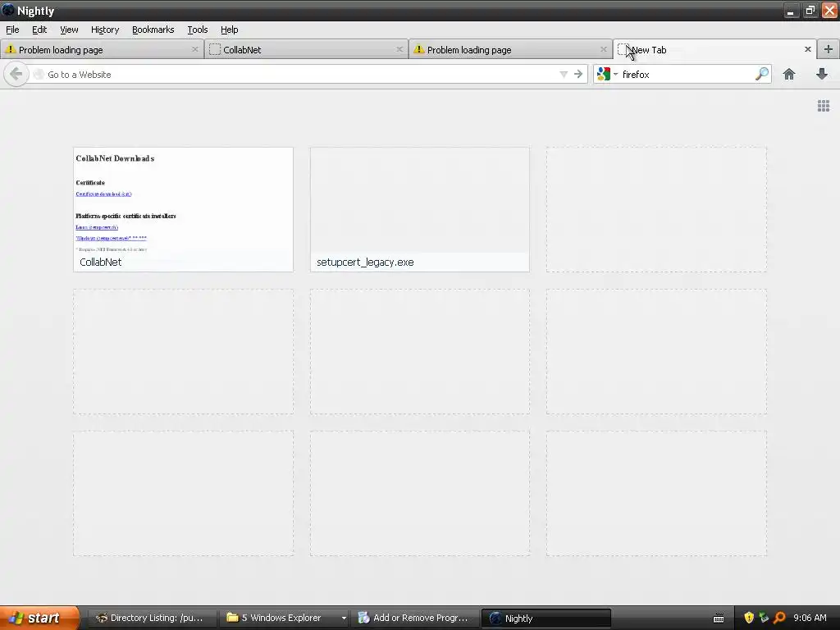
Task: Open a new tab with plus button
Action: (x=829, y=49)
